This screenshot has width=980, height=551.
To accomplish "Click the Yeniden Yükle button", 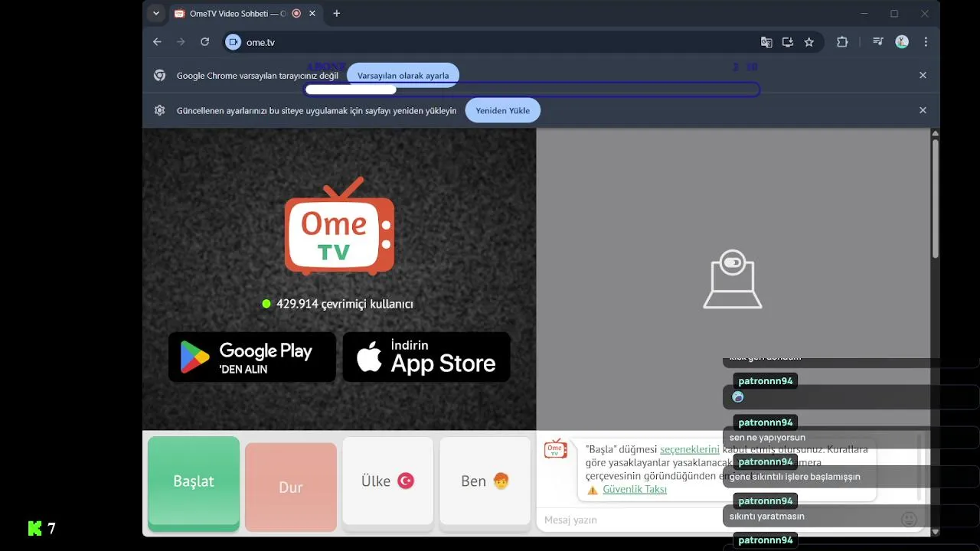I will pyautogui.click(x=502, y=110).
